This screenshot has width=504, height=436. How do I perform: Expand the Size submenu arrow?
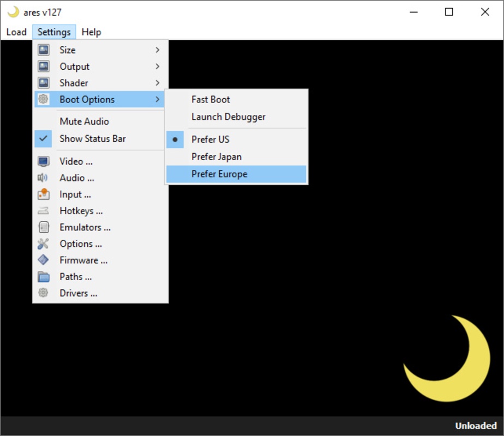(x=157, y=50)
